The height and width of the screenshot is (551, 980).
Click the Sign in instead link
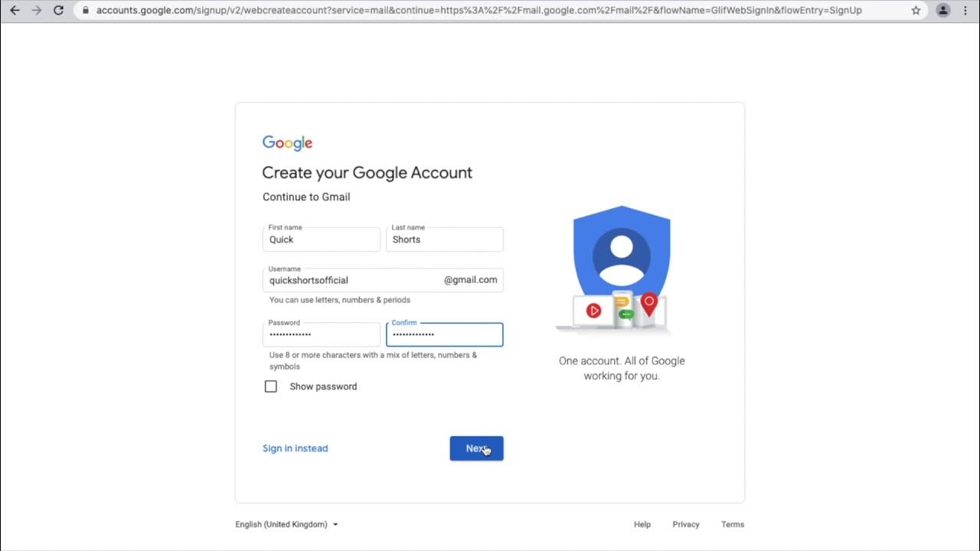point(295,448)
